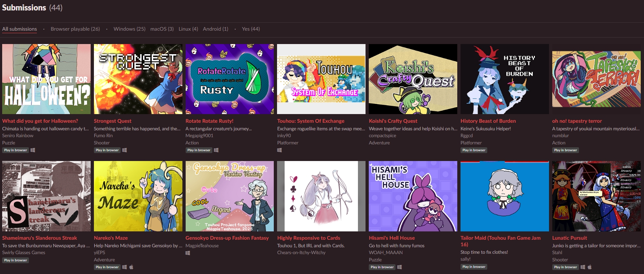Click Play in browser under Hisami's Hell House
Image resolution: width=644 pixels, height=274 pixels.
382,267
